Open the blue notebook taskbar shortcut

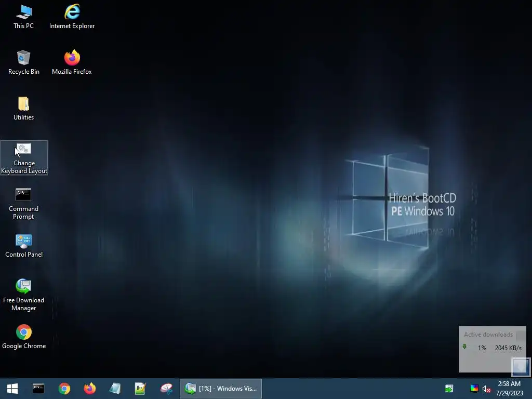tap(115, 389)
